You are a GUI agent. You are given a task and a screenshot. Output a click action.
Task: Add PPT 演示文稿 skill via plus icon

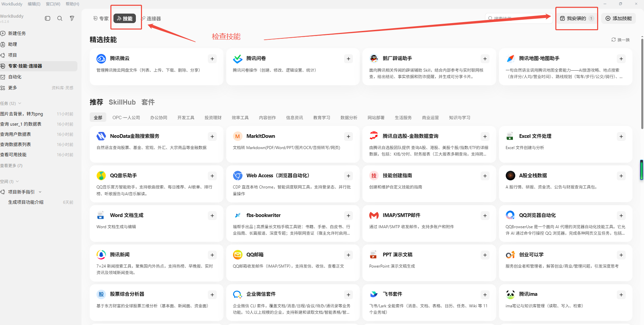coord(485,255)
